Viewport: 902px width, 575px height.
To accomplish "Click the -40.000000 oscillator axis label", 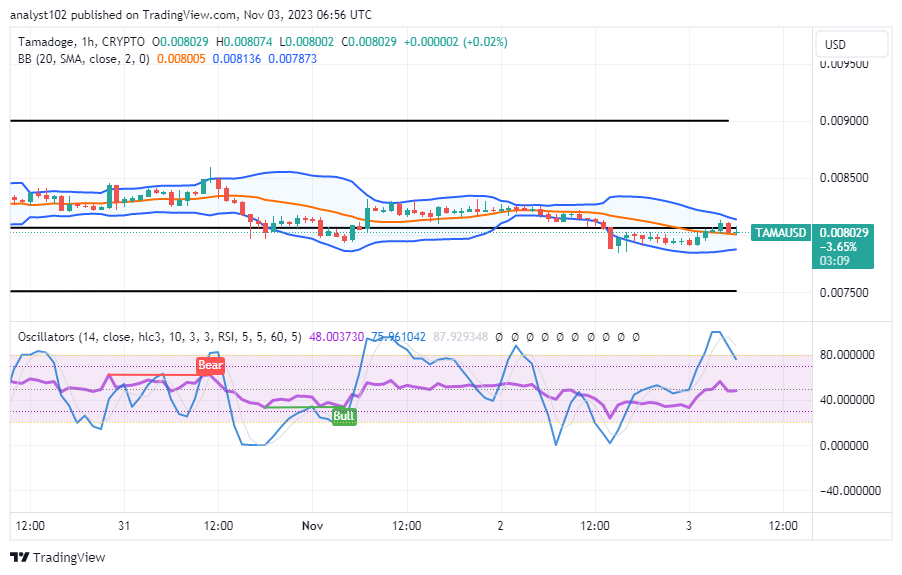I will [850, 490].
